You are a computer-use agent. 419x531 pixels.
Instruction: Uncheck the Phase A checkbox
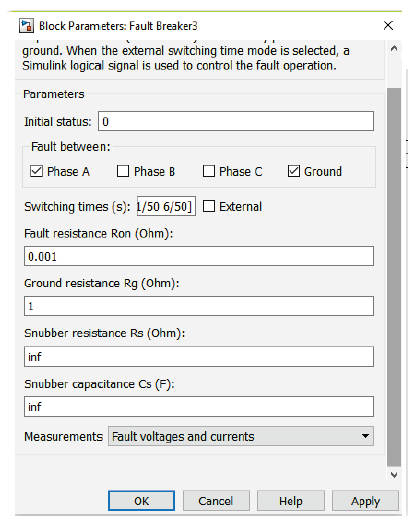[x=37, y=171]
